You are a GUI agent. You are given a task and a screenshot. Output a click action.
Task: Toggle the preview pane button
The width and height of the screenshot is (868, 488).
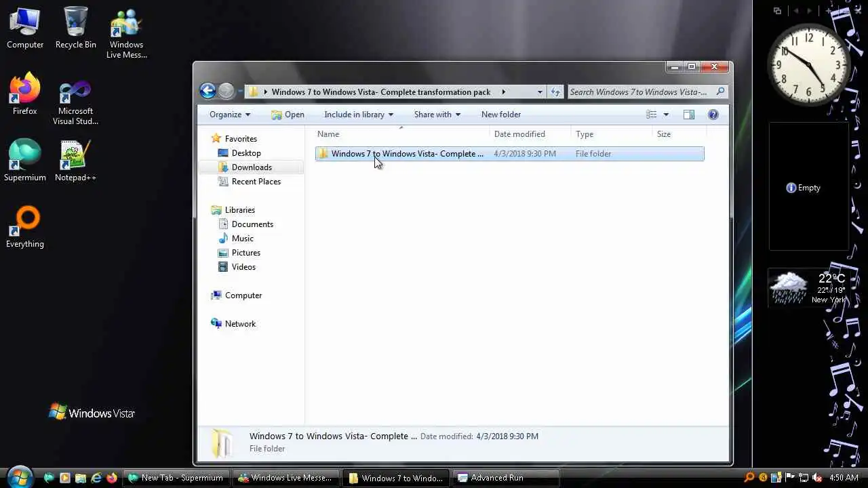[689, 115]
